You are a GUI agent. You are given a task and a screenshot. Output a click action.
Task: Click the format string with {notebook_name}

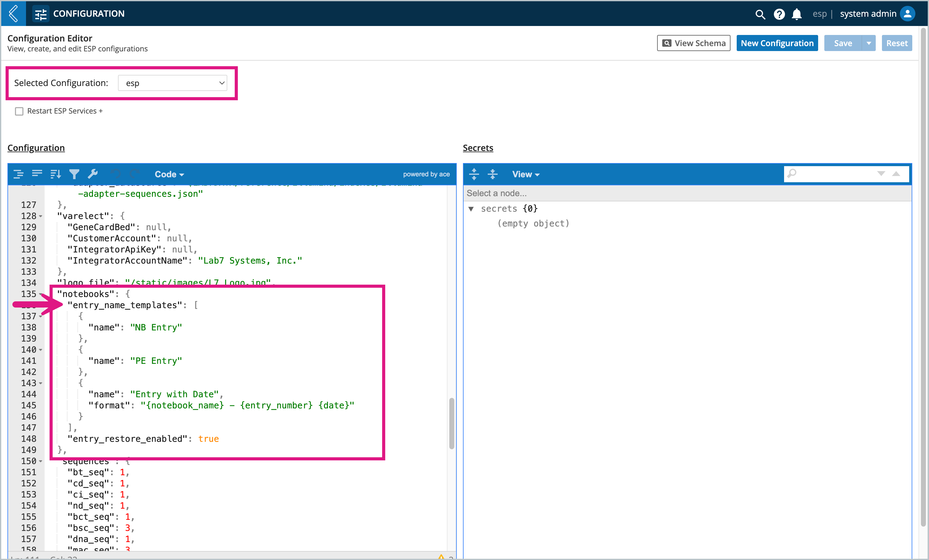click(x=247, y=405)
